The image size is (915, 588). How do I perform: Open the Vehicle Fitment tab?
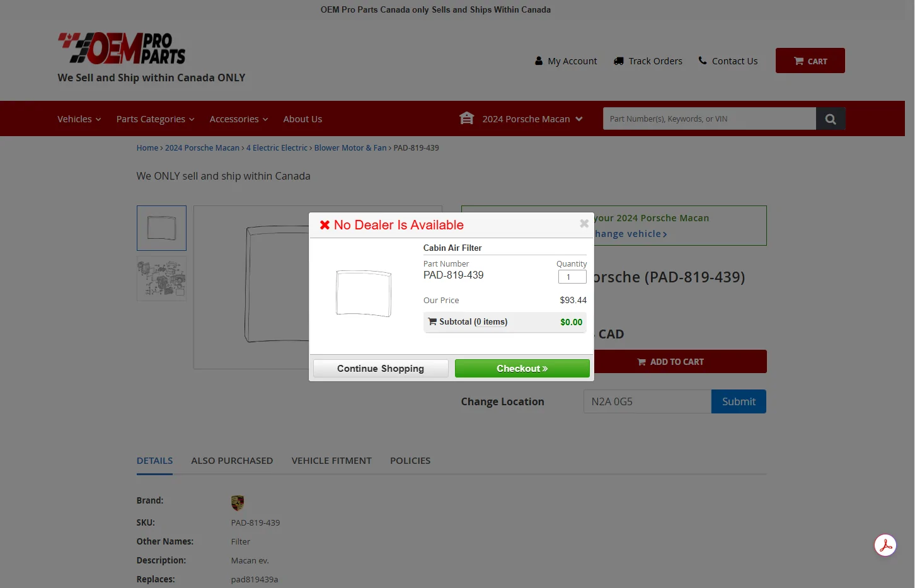coord(331,461)
